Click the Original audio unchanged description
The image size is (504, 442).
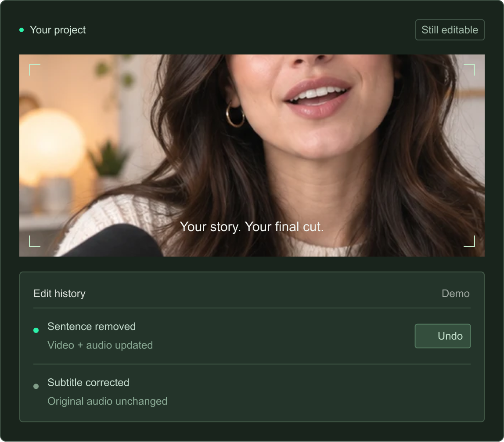108,401
